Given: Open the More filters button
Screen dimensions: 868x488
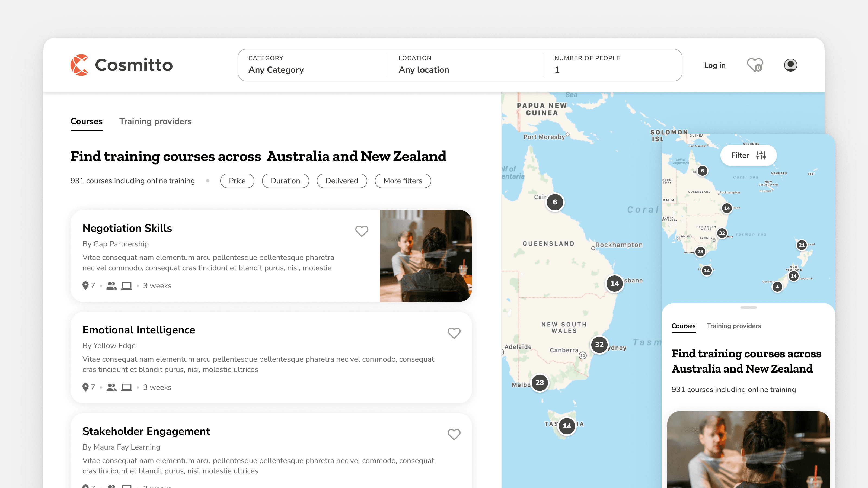Looking at the screenshot, I should pos(403,181).
